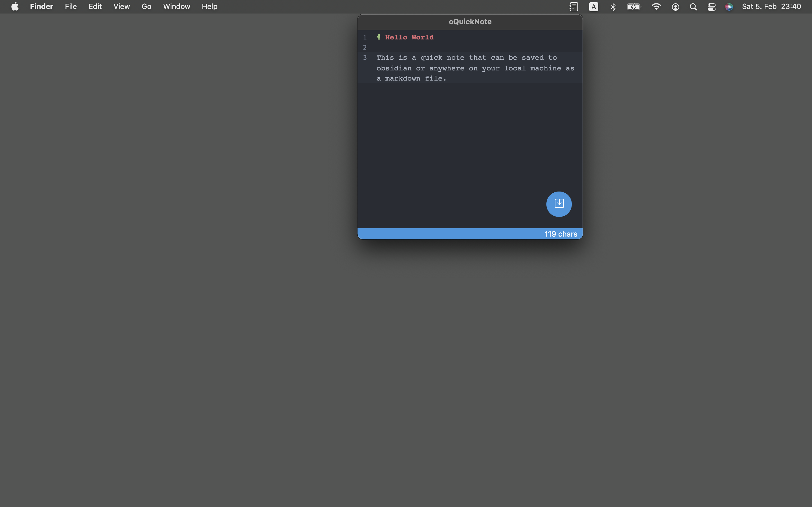The height and width of the screenshot is (507, 812).
Task: Open the user account icon
Action: 676,7
